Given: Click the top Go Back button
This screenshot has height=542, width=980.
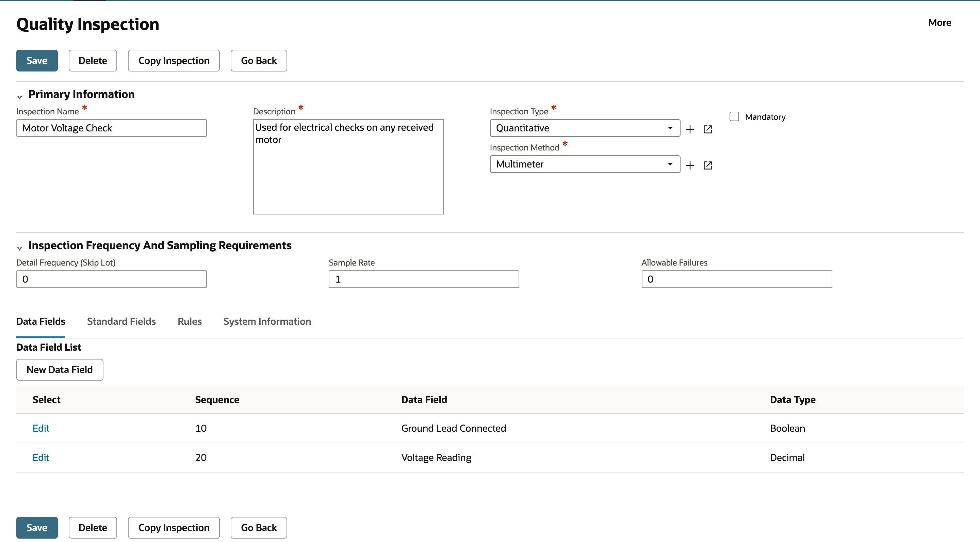Looking at the screenshot, I should click(x=259, y=61).
